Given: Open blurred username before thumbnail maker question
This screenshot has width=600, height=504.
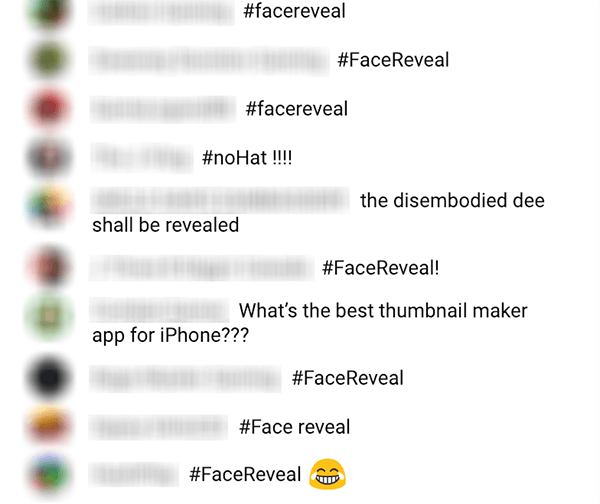Looking at the screenshot, I should point(159,310).
